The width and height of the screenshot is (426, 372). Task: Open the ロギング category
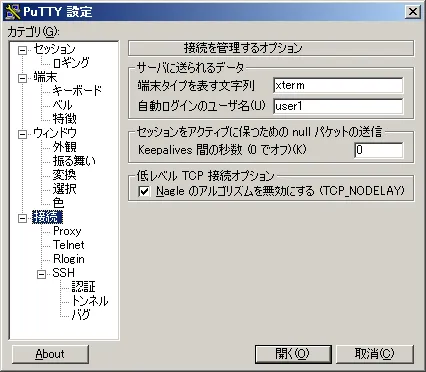71,63
